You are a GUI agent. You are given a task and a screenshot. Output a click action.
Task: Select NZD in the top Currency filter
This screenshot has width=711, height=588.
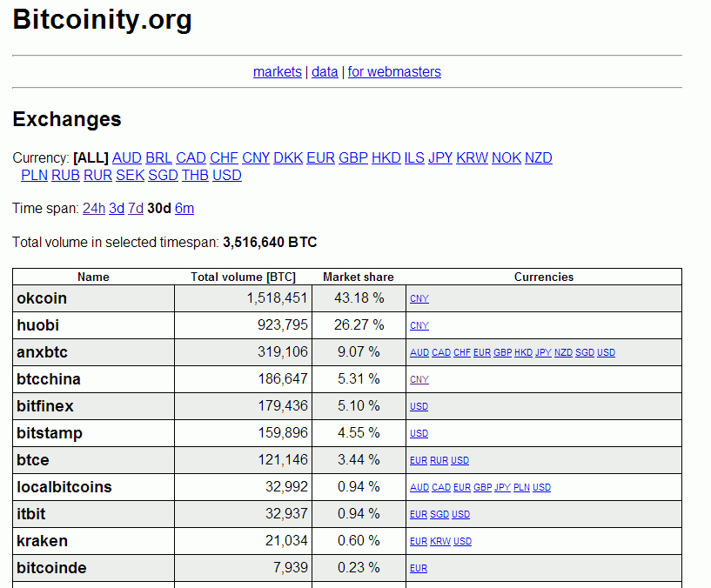click(538, 157)
